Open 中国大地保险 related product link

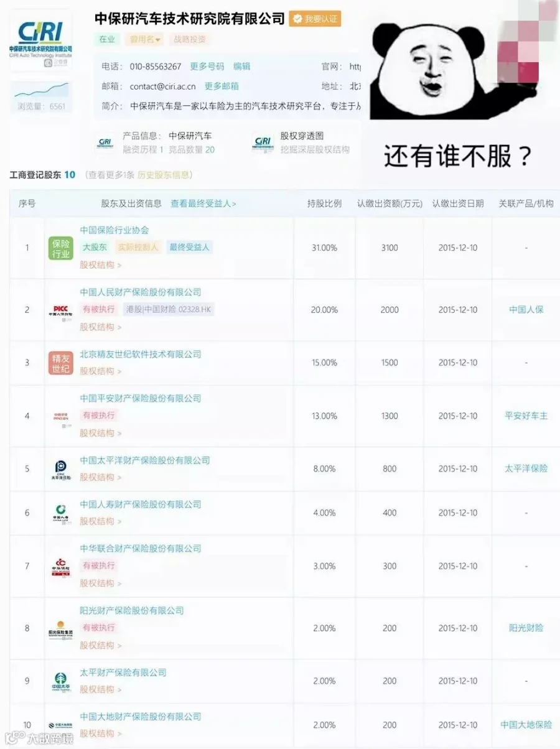coord(526,725)
